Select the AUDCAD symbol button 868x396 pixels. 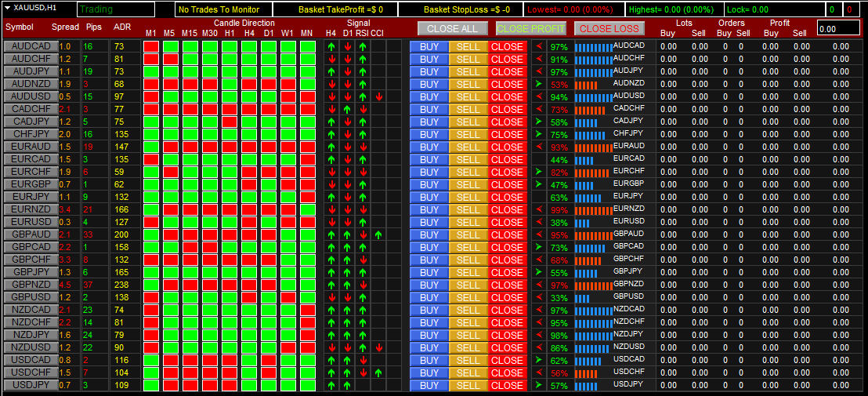pyautogui.click(x=31, y=46)
